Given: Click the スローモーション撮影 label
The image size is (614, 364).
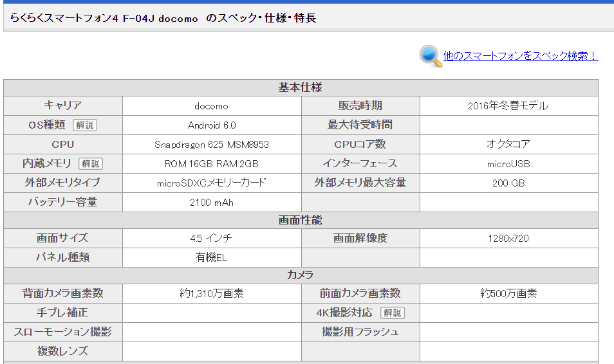Looking at the screenshot, I should (62, 331).
